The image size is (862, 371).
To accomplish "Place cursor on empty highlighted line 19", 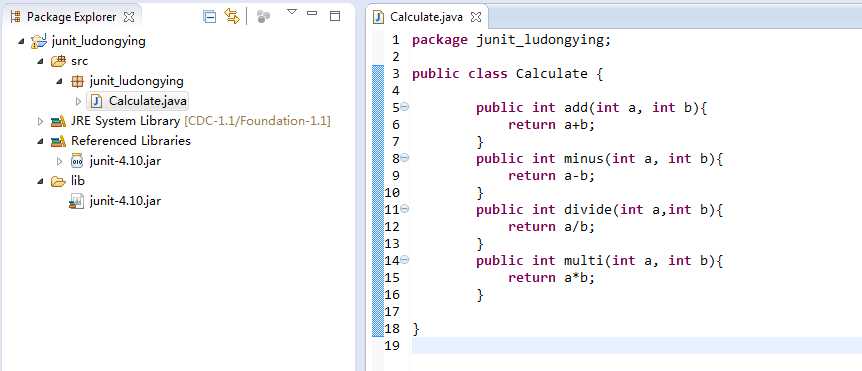I will pos(637,346).
